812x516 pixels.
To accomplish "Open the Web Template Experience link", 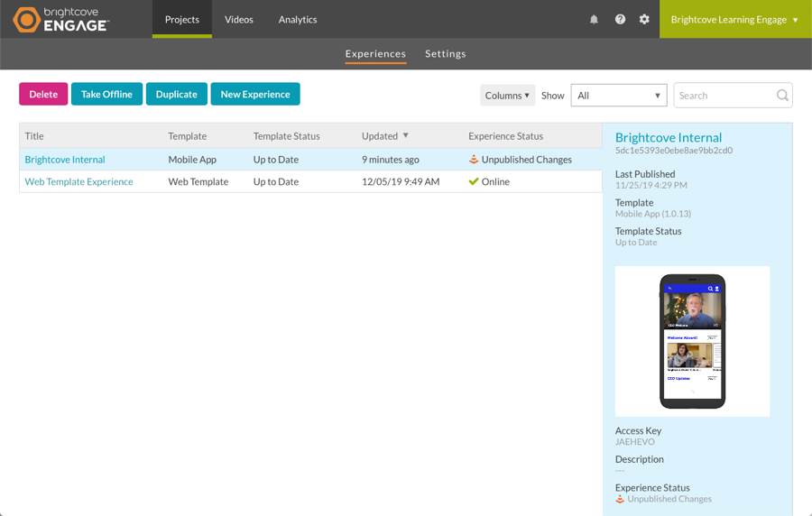I will click(x=78, y=181).
